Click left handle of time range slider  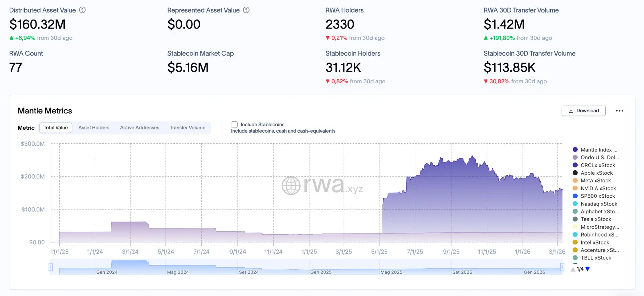[x=51, y=267]
